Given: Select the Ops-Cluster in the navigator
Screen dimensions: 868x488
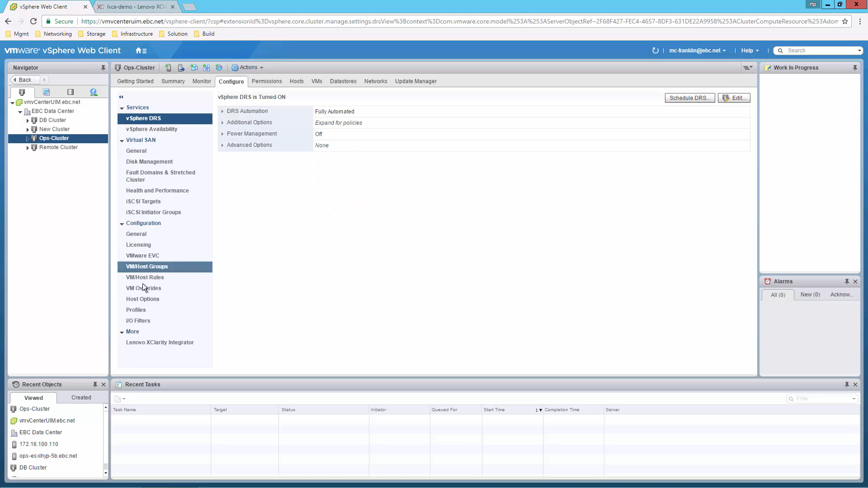Looking at the screenshot, I should tap(54, 138).
